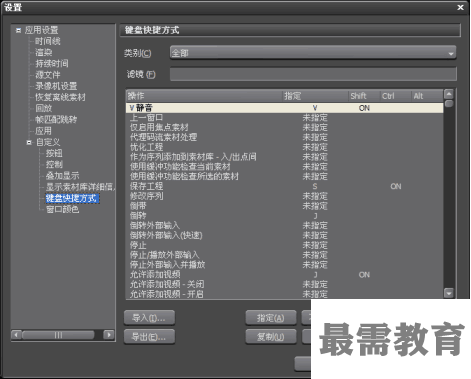Select 叠加显示 under 自定义
Viewport: 471px width, 379px height.
click(62, 176)
